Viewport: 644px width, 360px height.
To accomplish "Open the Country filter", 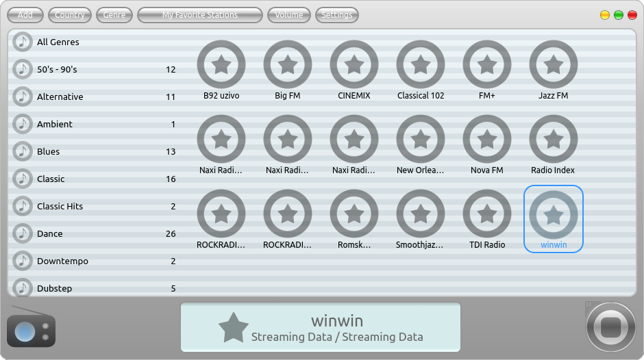I will (x=69, y=15).
